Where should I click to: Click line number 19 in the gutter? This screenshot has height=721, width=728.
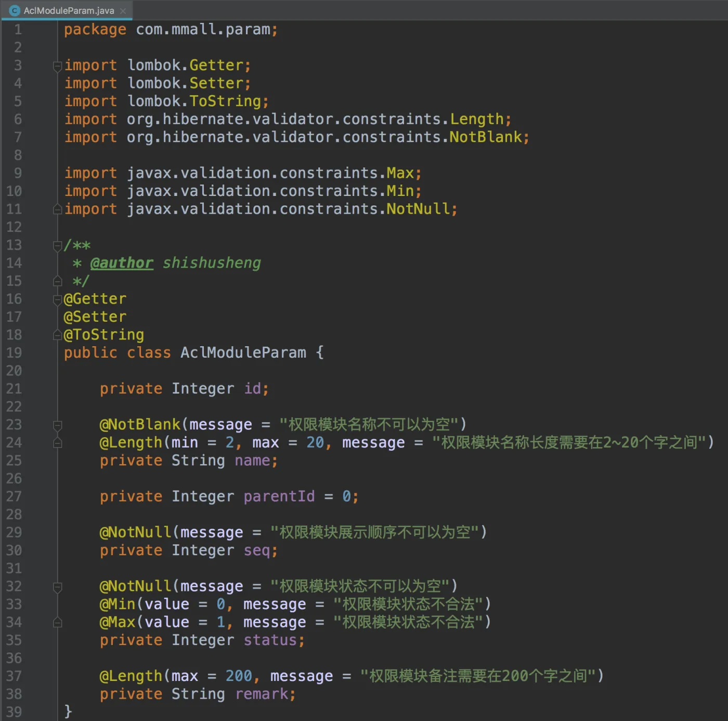[14, 353]
